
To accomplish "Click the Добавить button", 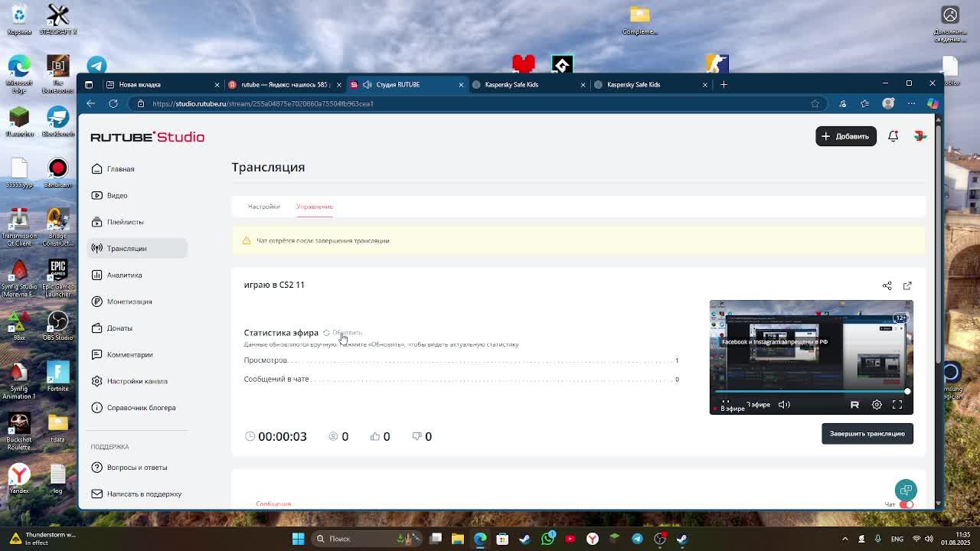I will tap(846, 136).
